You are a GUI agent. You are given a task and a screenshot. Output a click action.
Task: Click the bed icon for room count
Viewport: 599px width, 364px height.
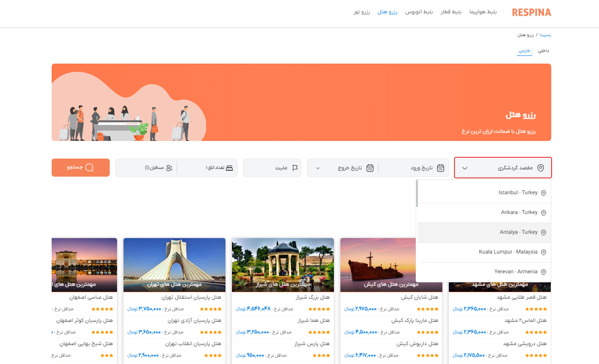click(x=229, y=168)
